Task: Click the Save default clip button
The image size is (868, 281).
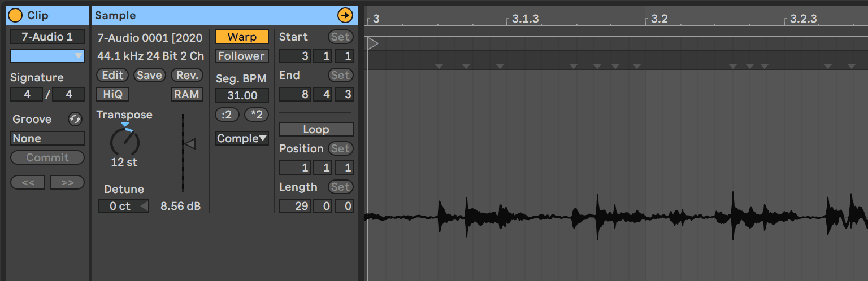Action: (x=149, y=75)
